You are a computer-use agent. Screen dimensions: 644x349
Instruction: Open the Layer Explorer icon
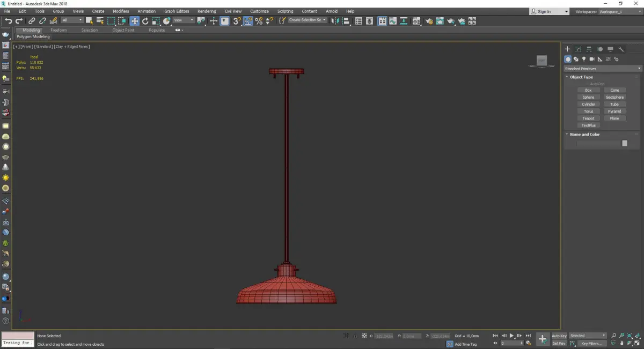coord(370,21)
